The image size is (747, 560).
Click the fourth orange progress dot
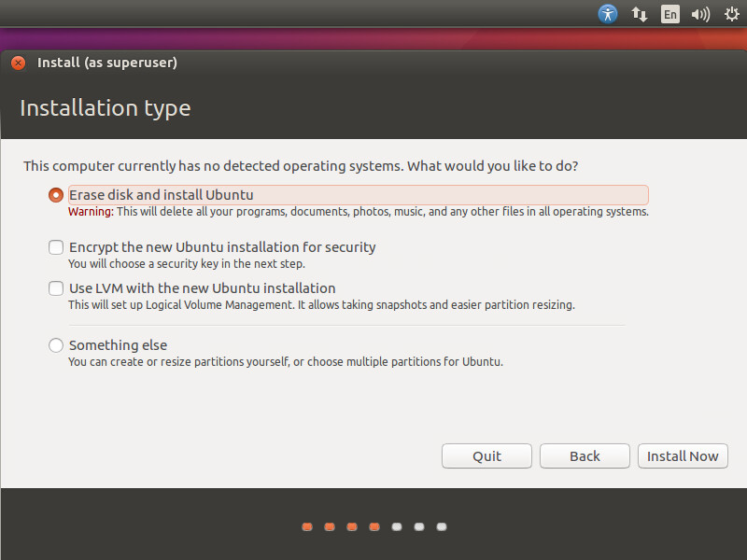click(x=374, y=526)
